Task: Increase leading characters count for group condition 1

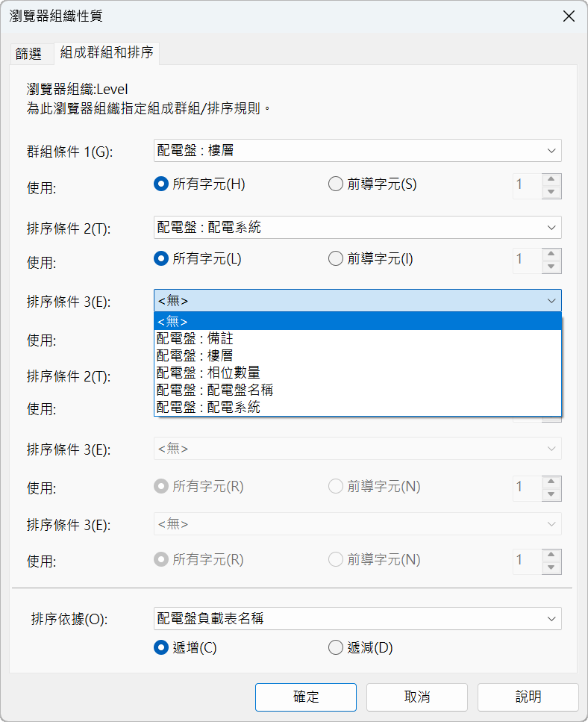Action: (551, 179)
